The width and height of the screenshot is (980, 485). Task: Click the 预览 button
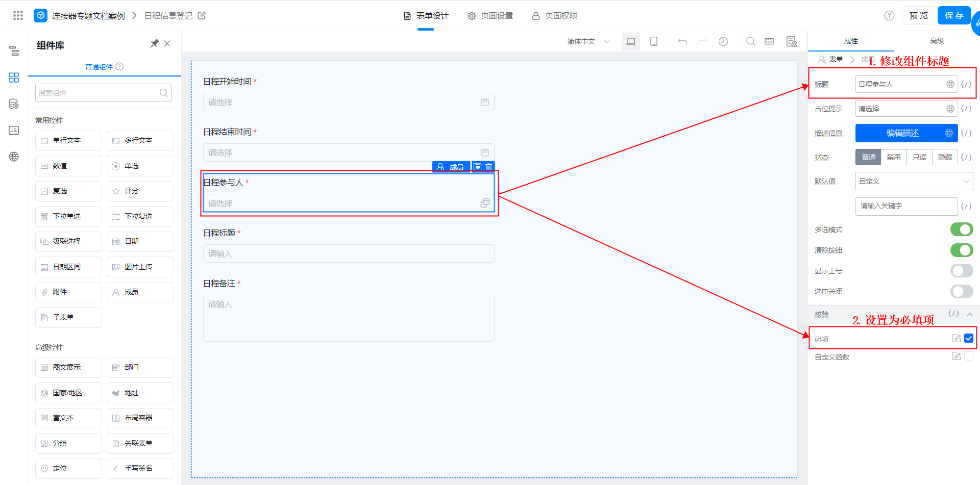coord(918,15)
